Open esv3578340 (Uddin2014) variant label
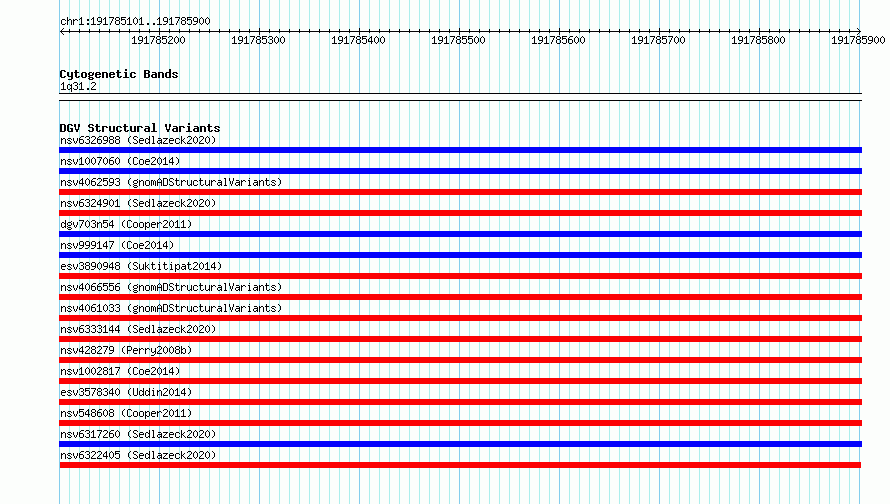 (126, 392)
